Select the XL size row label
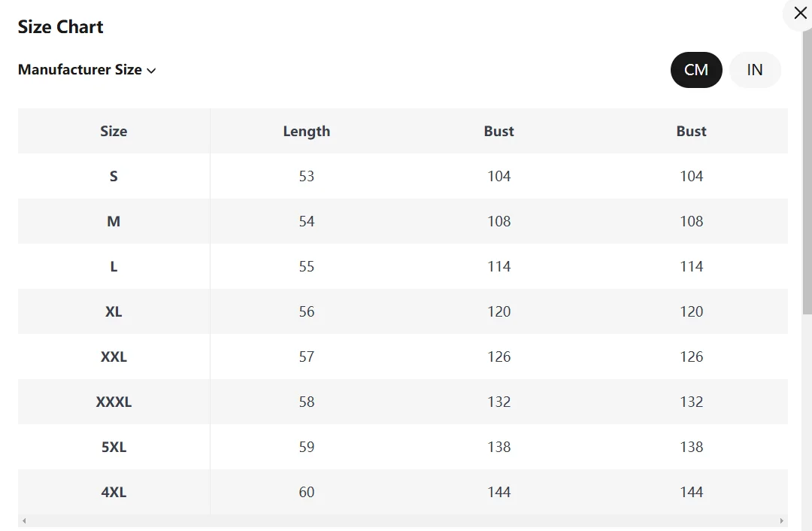The height and width of the screenshot is (531, 812). 114,311
